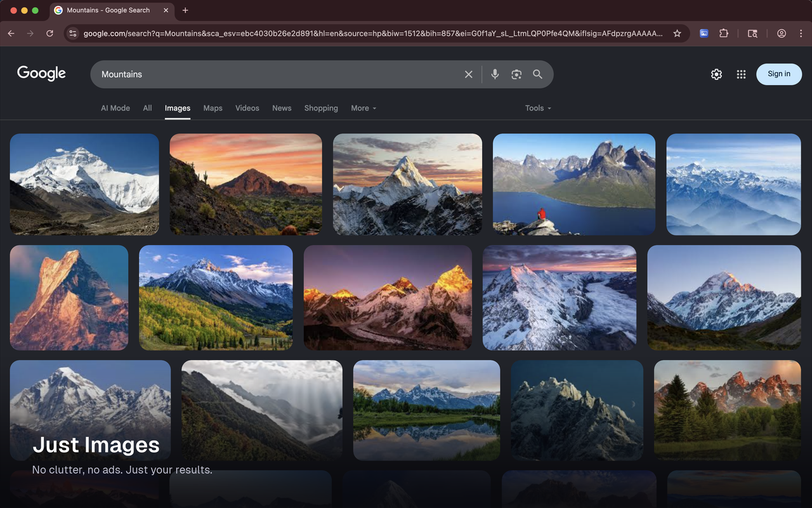Open the dark peak with crescent moon image
The height and width of the screenshot is (508, 812).
tap(577, 410)
